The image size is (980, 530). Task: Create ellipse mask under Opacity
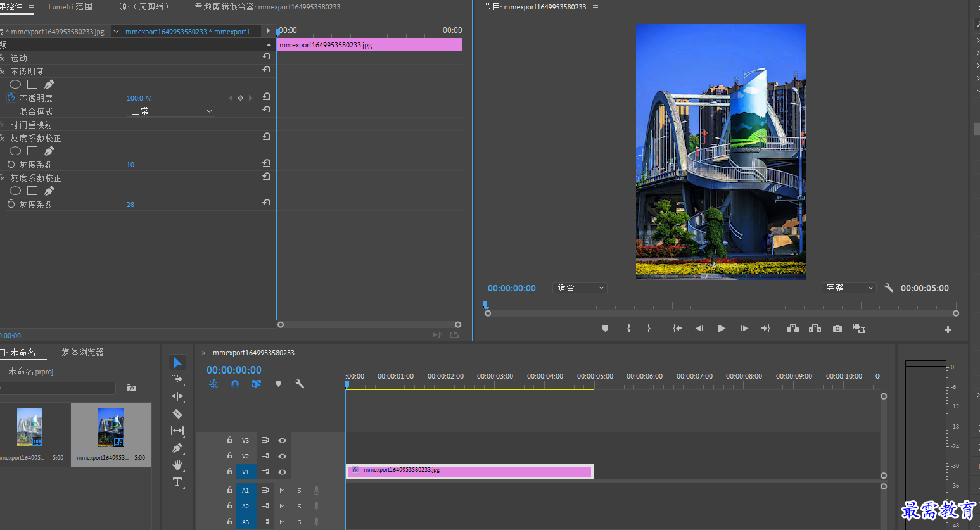[15, 84]
